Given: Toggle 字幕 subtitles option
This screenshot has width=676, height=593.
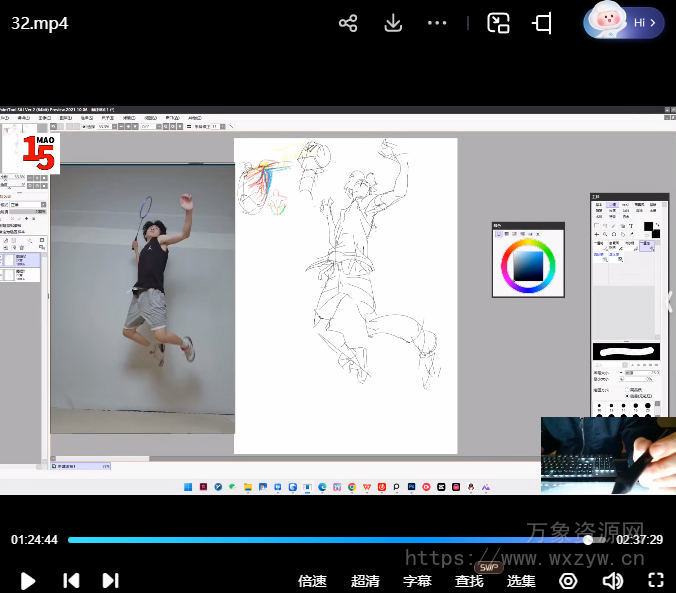Looking at the screenshot, I should 417,581.
